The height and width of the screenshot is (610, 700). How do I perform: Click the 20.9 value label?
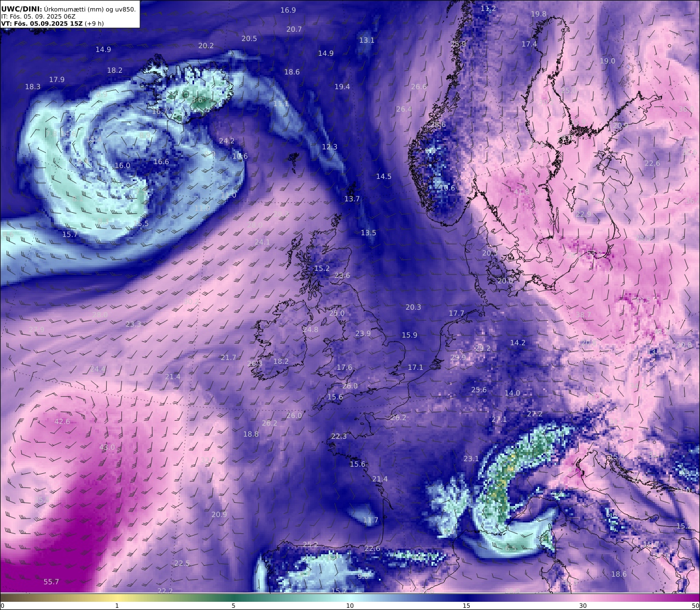tap(219, 514)
